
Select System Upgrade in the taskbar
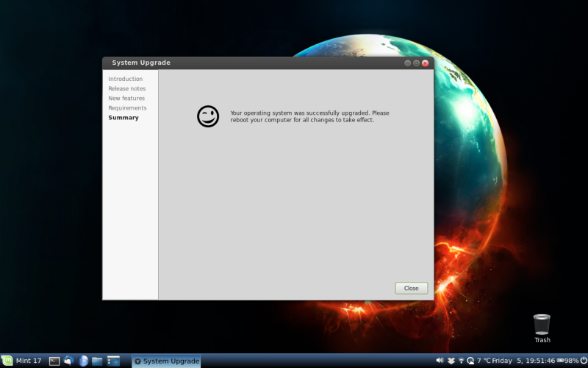coord(166,361)
